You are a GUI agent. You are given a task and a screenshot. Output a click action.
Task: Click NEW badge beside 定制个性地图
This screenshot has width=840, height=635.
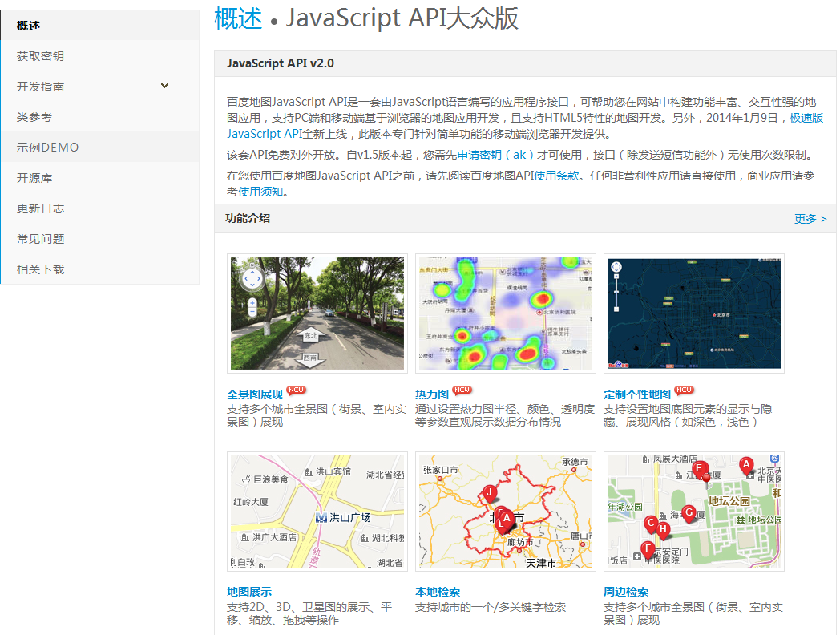[685, 390]
